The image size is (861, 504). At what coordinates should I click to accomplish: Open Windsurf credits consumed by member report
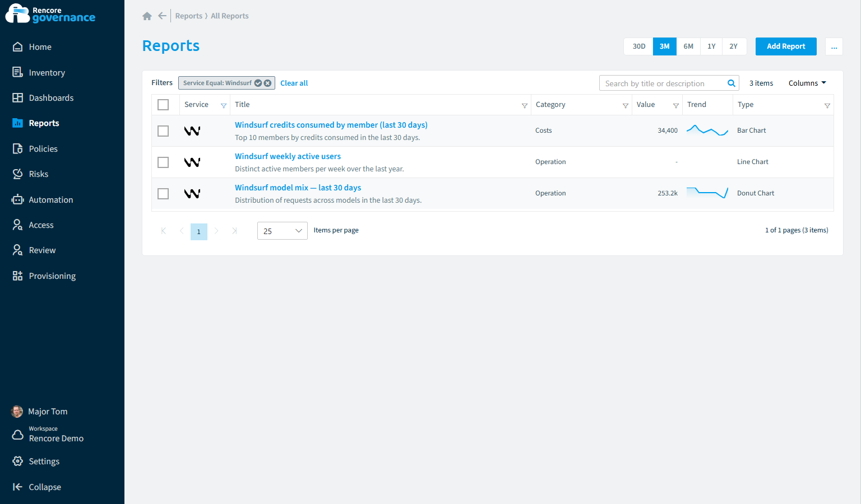pyautogui.click(x=331, y=125)
